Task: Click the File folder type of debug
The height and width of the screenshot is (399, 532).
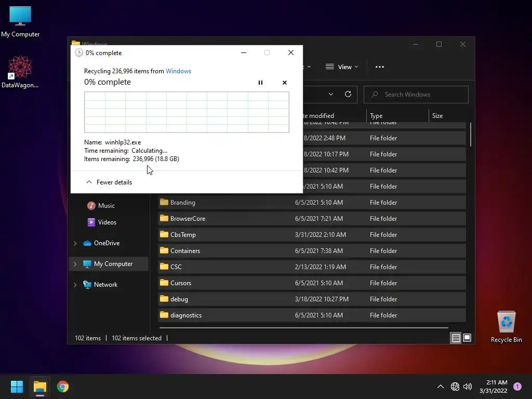Action: [x=383, y=299]
